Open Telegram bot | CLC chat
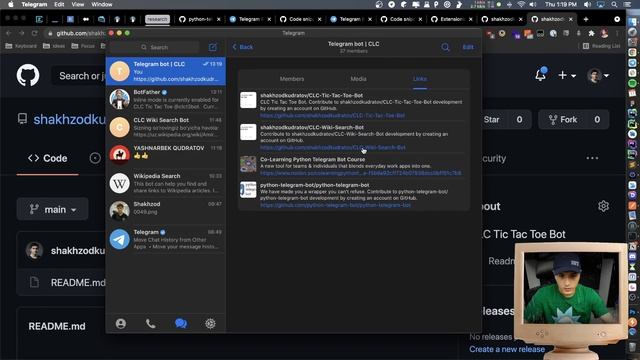The width and height of the screenshot is (640, 360). [166, 71]
